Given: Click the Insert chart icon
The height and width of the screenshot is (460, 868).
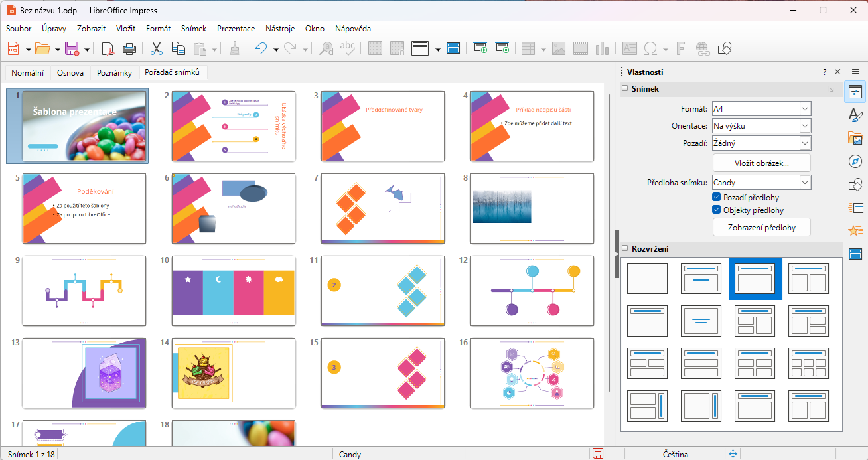Looking at the screenshot, I should coord(602,48).
